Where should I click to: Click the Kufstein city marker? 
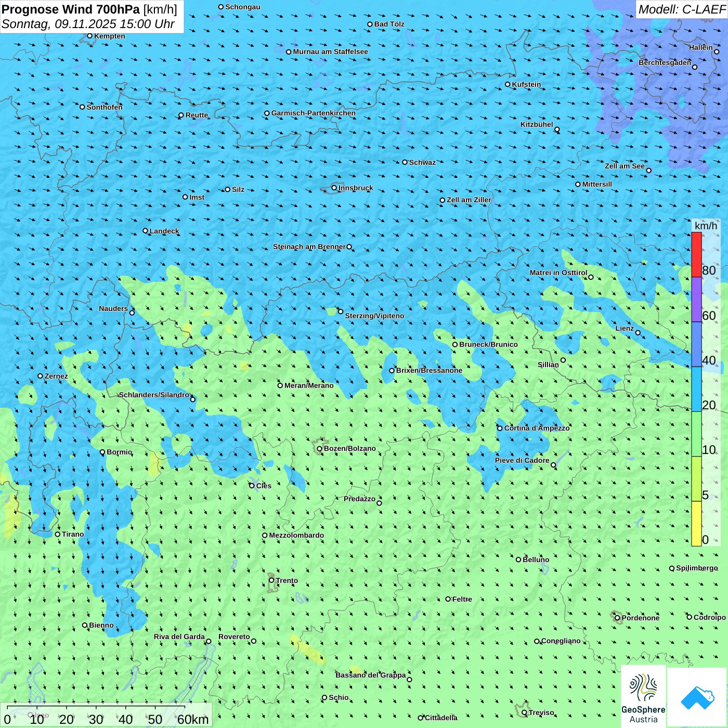pyautogui.click(x=508, y=84)
